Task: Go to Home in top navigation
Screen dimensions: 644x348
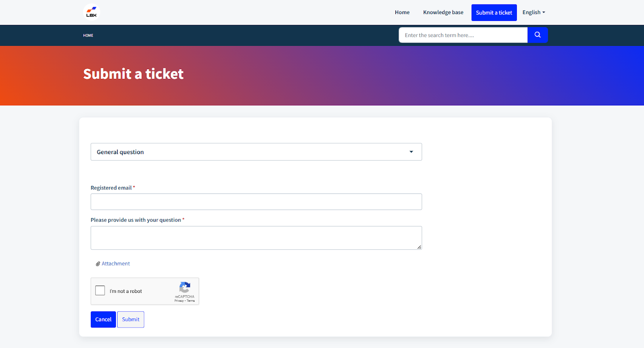Action: click(402, 12)
